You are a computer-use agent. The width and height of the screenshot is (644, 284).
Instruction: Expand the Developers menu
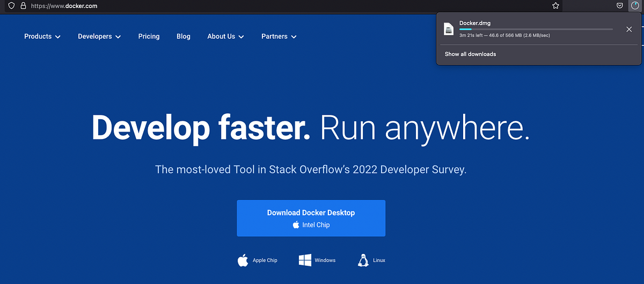pyautogui.click(x=99, y=37)
